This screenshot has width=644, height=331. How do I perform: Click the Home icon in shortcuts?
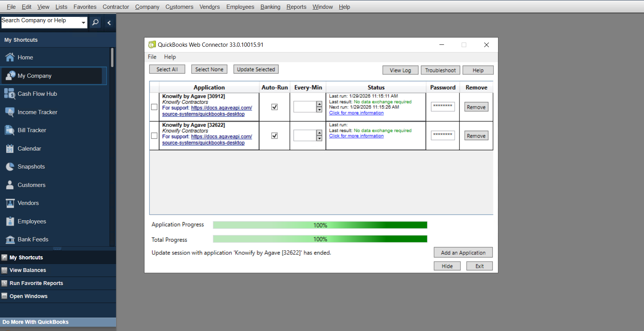(x=10, y=57)
